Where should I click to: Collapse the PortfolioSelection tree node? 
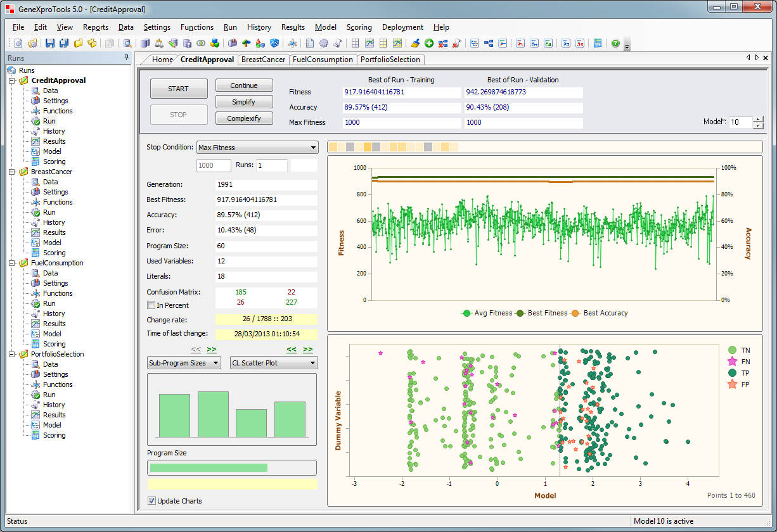coord(12,354)
